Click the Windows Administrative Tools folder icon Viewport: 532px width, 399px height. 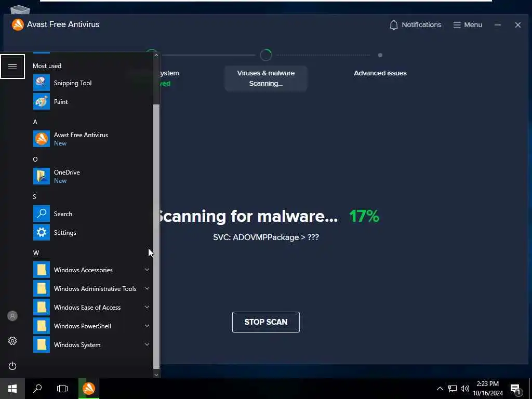click(42, 288)
